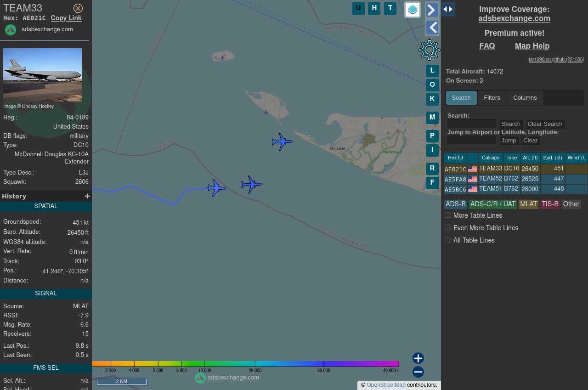Screen dimensions: 588x390
Task: Click the Search text input field
Action: pos(472,124)
